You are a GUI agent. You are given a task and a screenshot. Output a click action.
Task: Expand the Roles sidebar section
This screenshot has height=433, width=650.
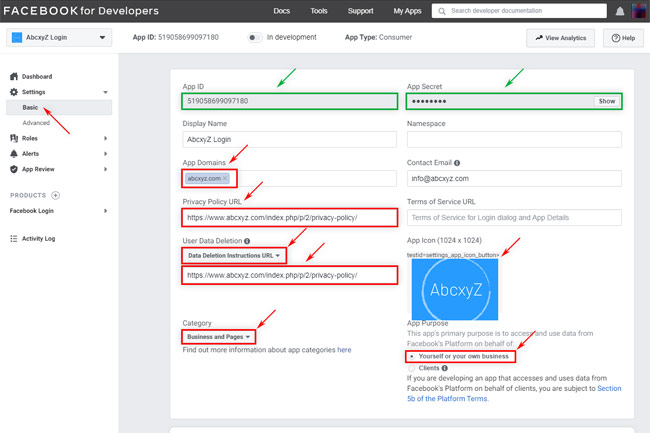coord(105,138)
